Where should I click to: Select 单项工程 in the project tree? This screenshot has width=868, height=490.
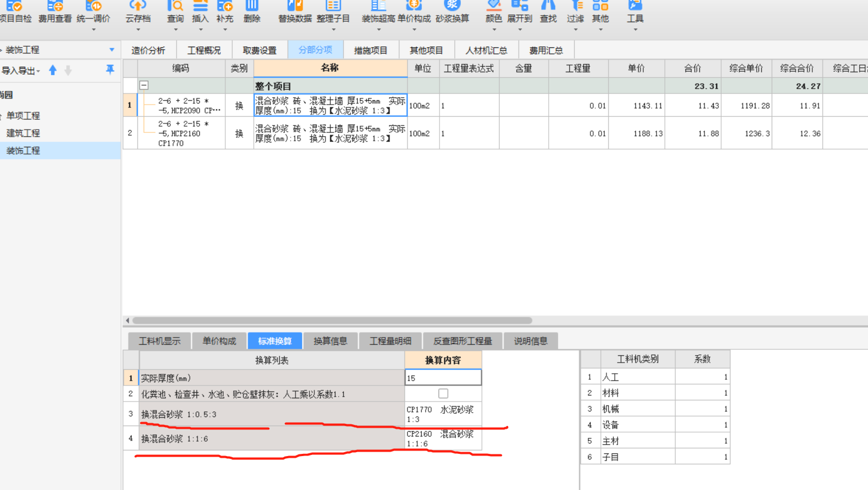click(23, 116)
